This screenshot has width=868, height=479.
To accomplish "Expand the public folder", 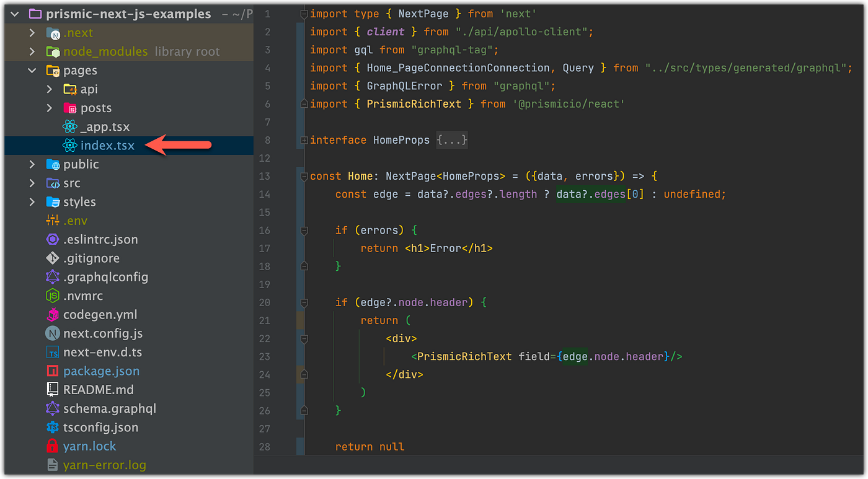I will pos(32,164).
